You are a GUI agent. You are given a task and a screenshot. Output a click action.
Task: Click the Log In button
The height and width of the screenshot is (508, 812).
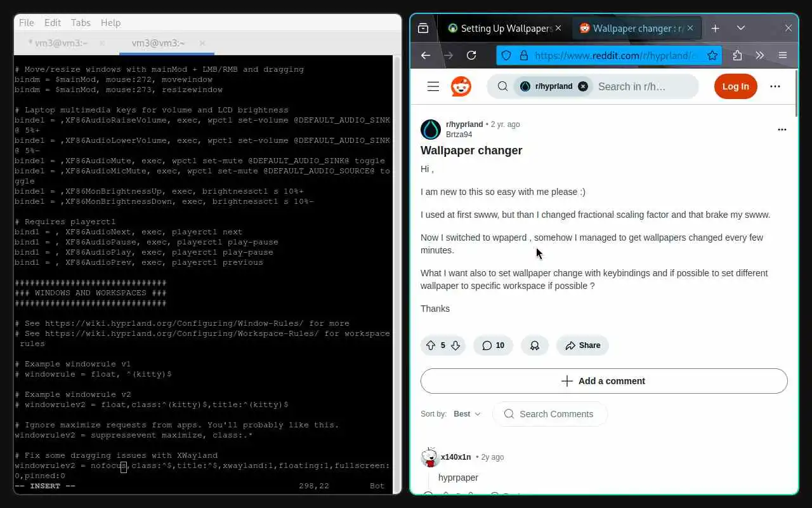(x=736, y=86)
